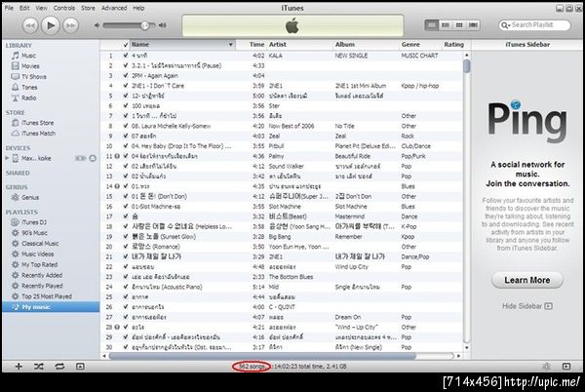
Task: Open the Tones library
Action: [x=29, y=88]
